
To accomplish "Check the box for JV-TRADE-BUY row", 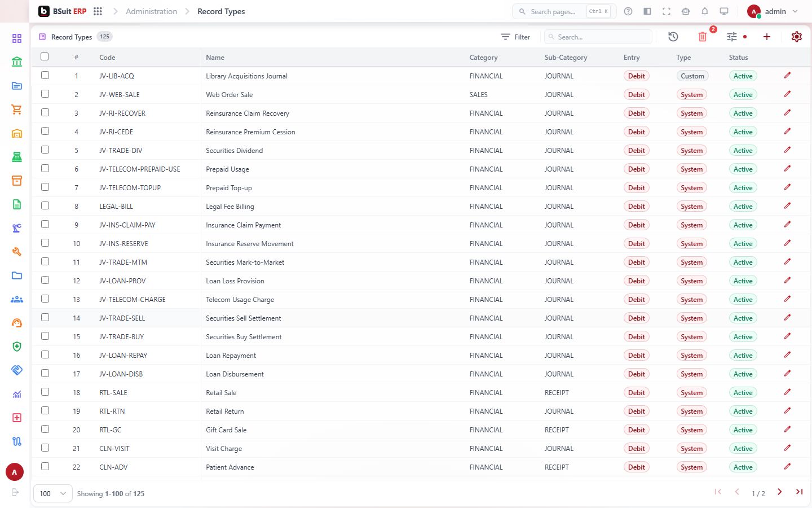I will pos(45,336).
